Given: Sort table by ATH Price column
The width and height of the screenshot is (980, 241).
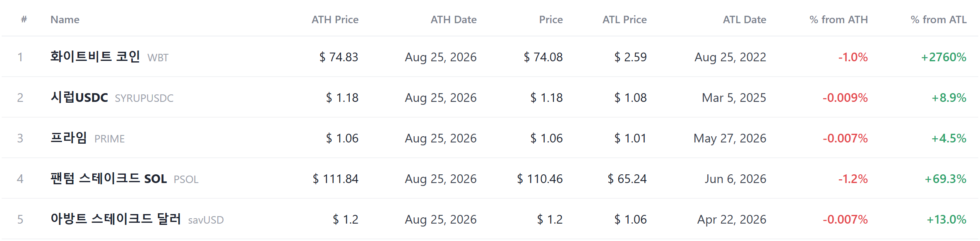Looking at the screenshot, I should click(x=335, y=19).
